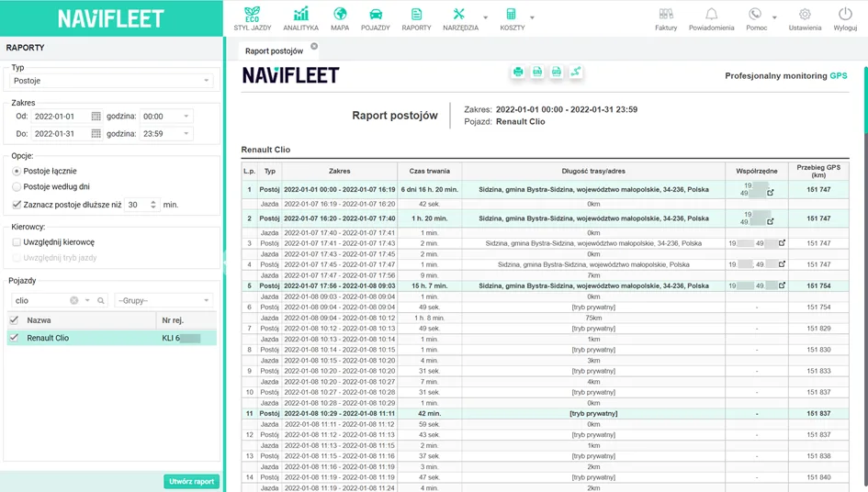Click the vehicle search magnifier icon
Viewport: 868px width, 492px height.
pos(101,300)
